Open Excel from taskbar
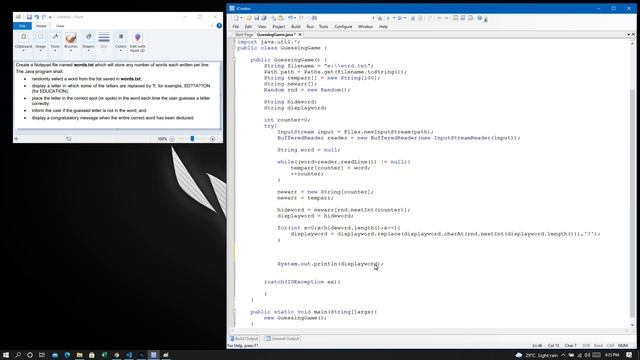 [104, 355]
